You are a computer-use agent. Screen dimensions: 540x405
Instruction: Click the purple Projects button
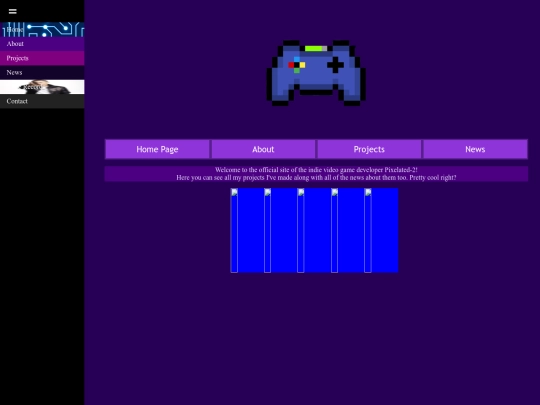point(369,149)
